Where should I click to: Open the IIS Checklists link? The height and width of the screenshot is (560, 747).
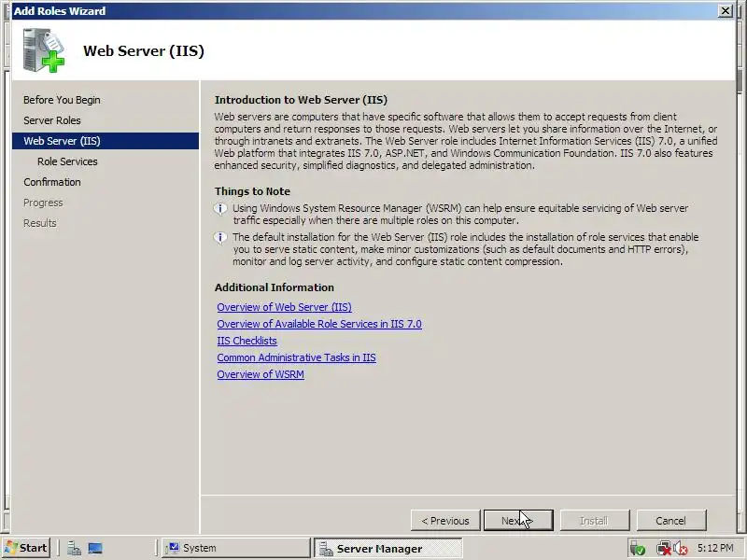click(247, 341)
